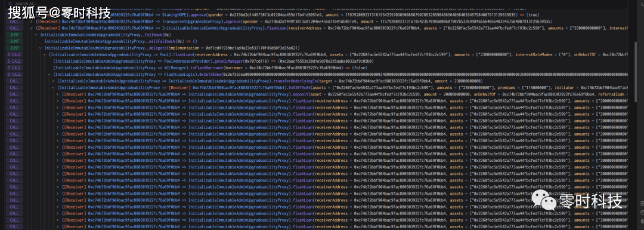This screenshot has width=644, height=230.
Task: Collapse the Receiver 0x920f5c84 call
Action: tap(54, 88)
